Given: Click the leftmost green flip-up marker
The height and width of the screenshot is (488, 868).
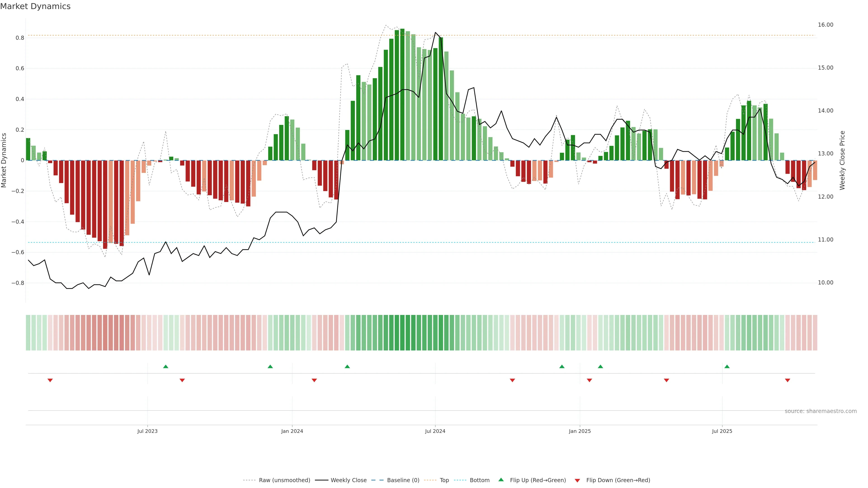Looking at the screenshot, I should tap(165, 366).
